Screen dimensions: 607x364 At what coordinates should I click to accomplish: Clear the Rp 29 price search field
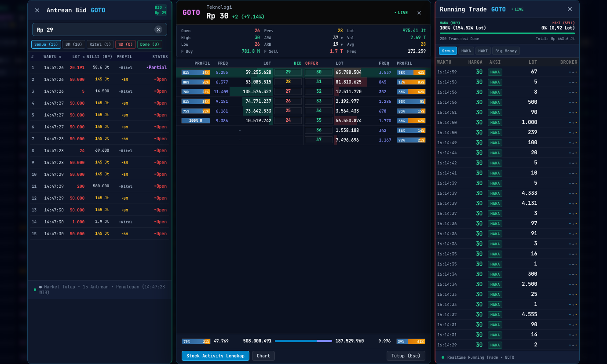pos(158,29)
